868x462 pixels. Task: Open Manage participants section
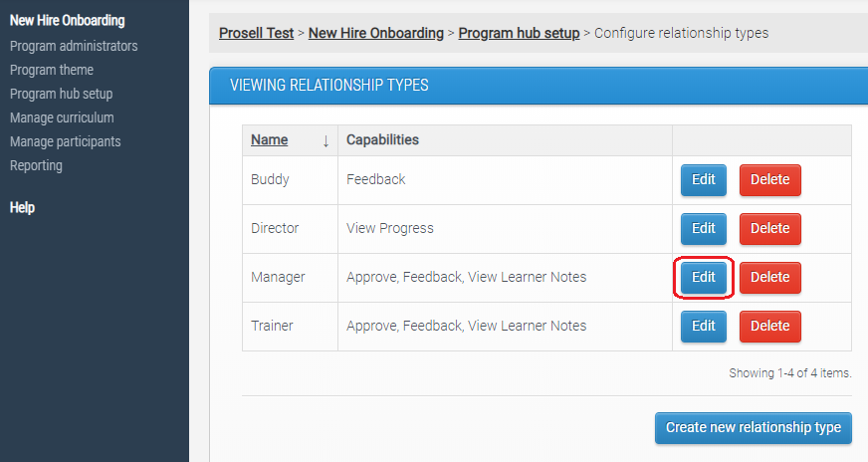(65, 141)
